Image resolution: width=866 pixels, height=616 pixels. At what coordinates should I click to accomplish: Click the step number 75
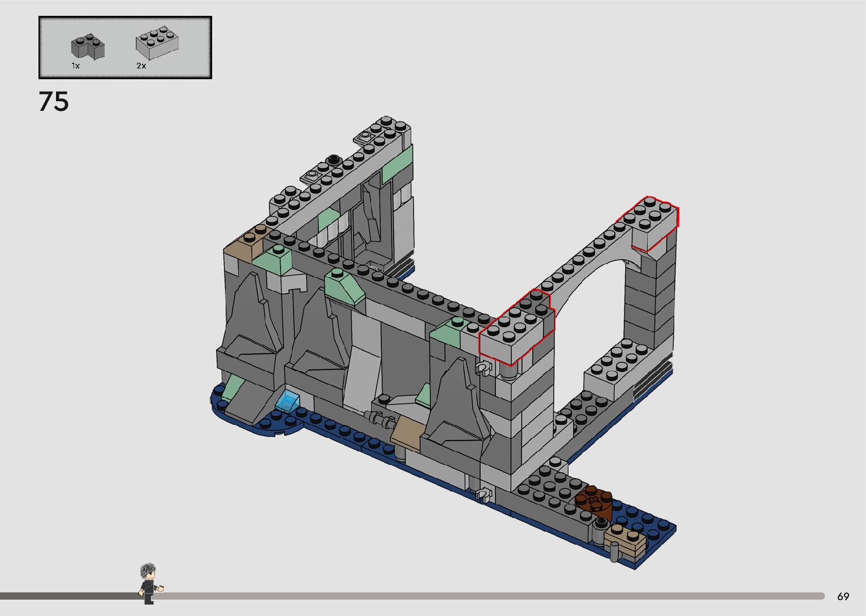point(54,102)
